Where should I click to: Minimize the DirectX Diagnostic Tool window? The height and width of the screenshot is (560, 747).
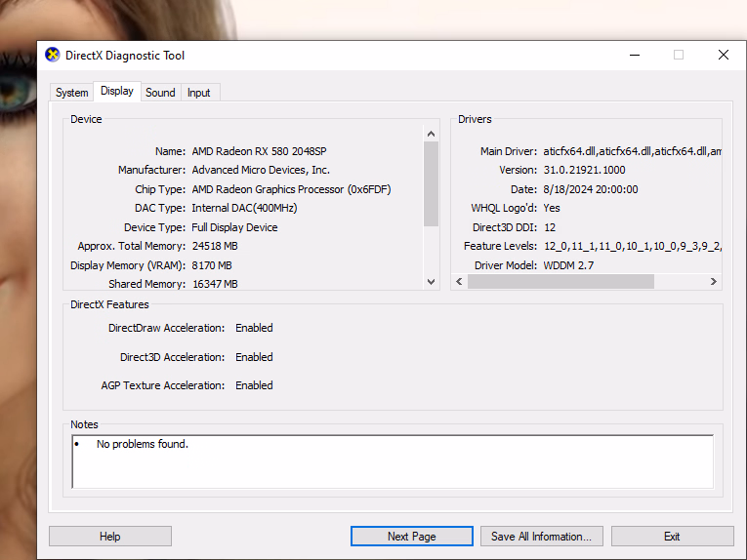[635, 56]
